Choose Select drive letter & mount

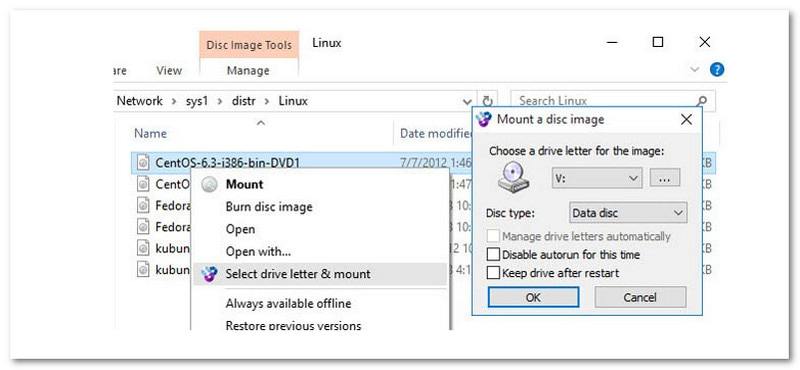(x=319, y=274)
